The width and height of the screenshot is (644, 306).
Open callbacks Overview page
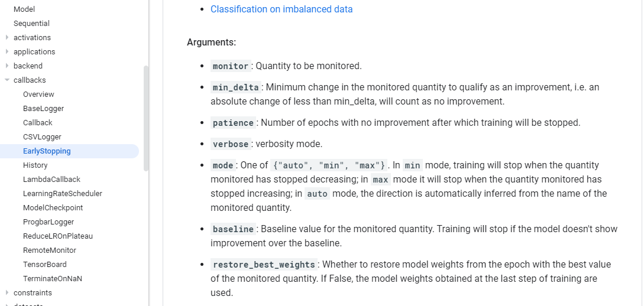[38, 95]
